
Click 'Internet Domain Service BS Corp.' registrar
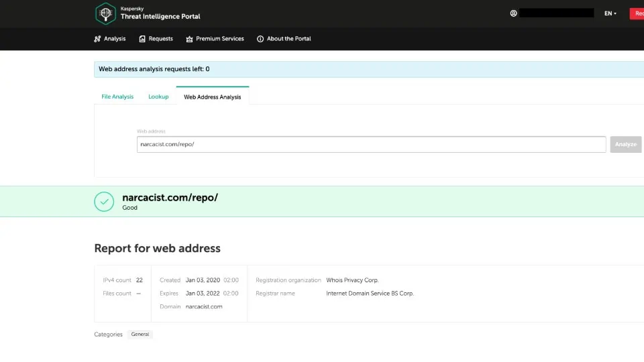pos(370,294)
